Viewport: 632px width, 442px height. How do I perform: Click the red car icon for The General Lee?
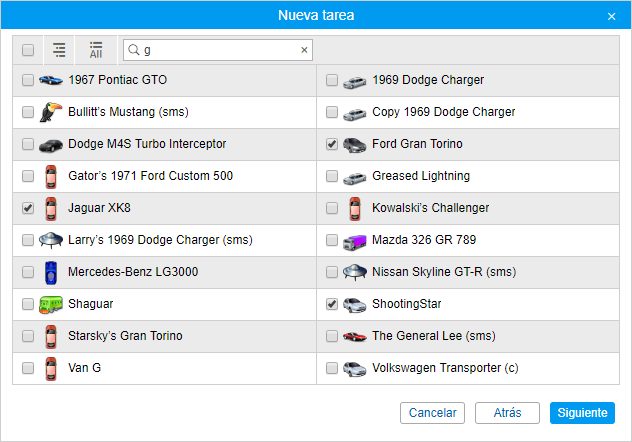354,336
